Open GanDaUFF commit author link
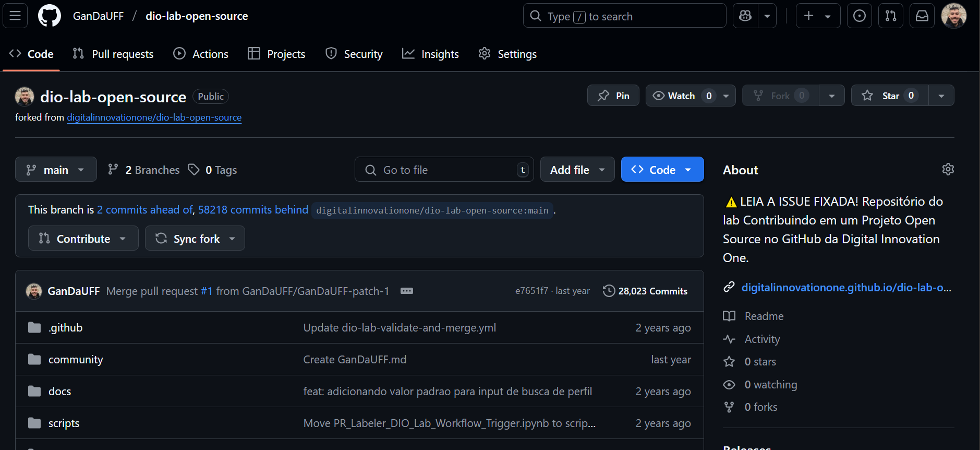Viewport: 980px width, 450px height. coord(74,291)
